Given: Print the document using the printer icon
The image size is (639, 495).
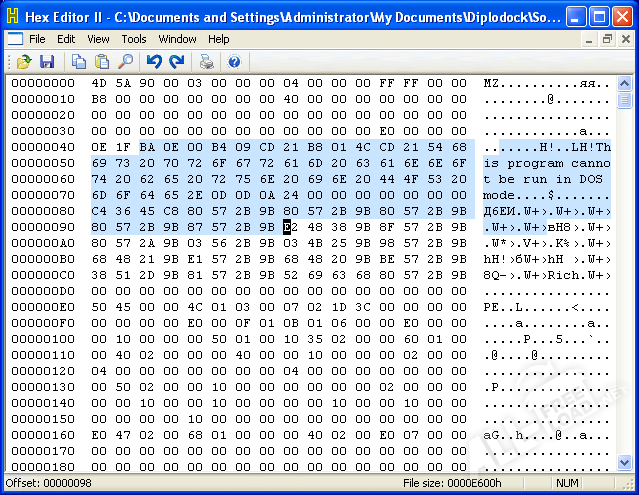Looking at the screenshot, I should 206,62.
